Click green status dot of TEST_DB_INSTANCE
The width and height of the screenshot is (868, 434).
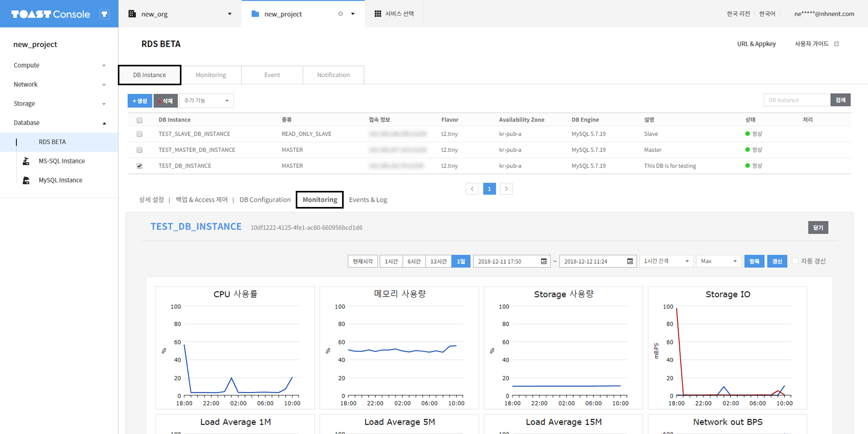tap(747, 165)
